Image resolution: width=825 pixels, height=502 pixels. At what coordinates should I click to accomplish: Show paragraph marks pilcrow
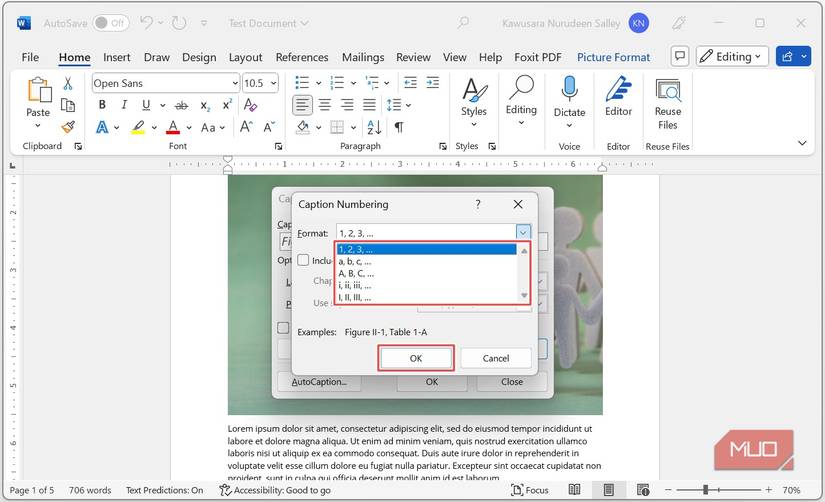pos(399,127)
